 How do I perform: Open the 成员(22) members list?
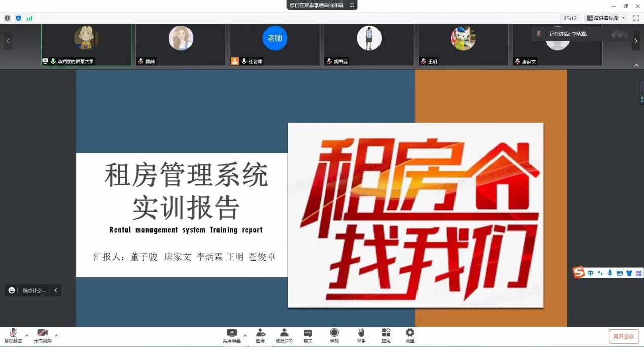[284, 335]
